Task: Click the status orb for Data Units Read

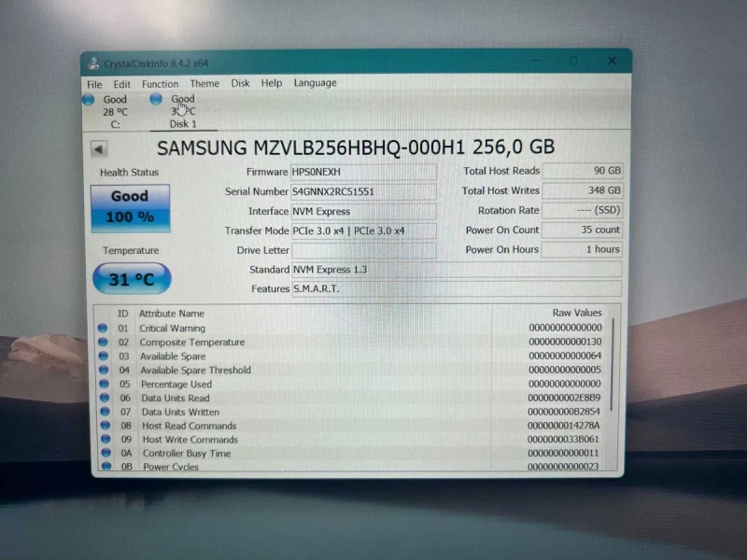Action: tap(105, 398)
